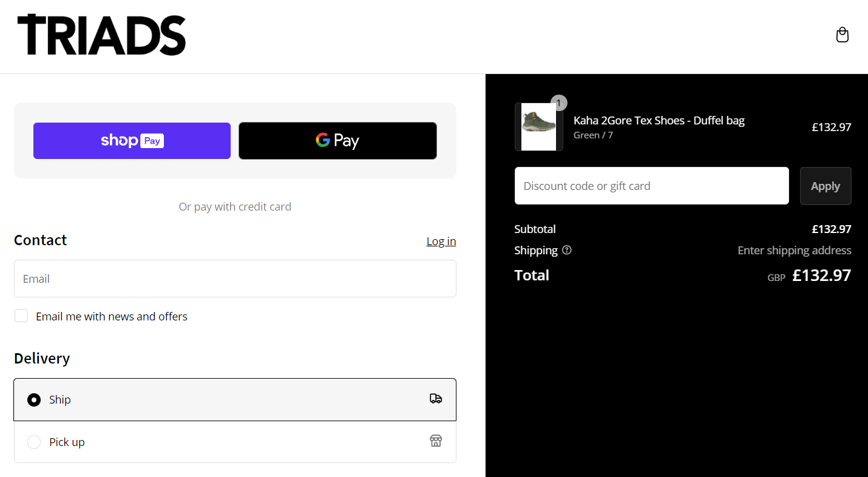Click the Kaha shoe product thumbnail
Viewport: 868px width, 477px height.
[x=538, y=127]
